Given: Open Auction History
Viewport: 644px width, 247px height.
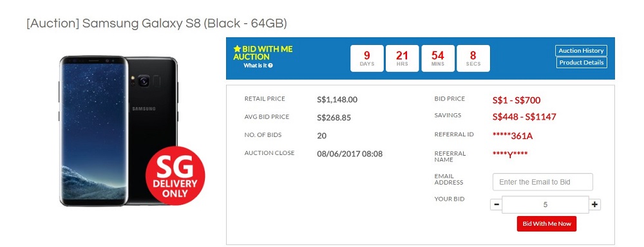Looking at the screenshot, I should (581, 50).
